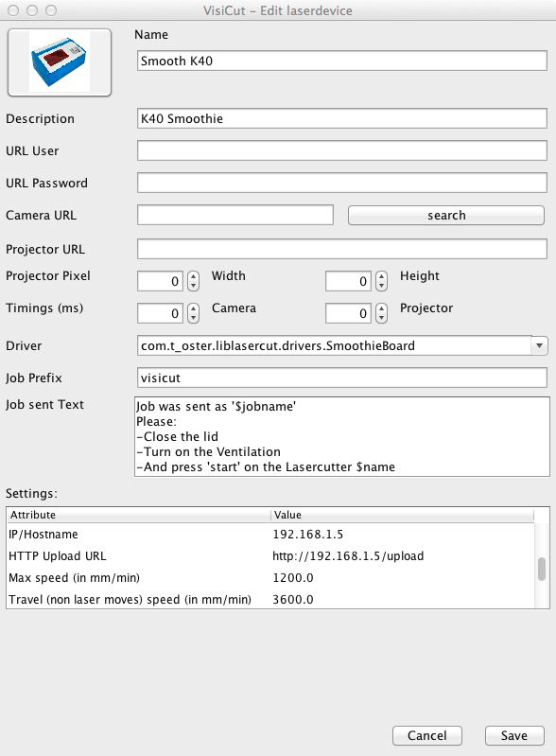
Task: Click the Camera timing number field
Action: (x=160, y=313)
